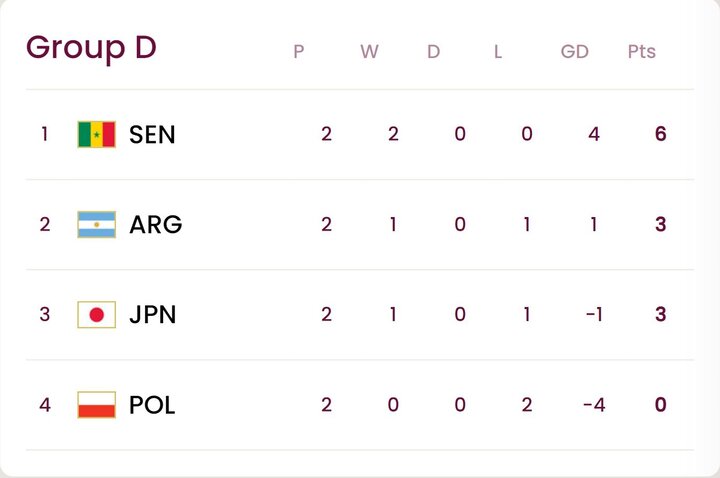Click the Argentina flag icon

(97, 224)
